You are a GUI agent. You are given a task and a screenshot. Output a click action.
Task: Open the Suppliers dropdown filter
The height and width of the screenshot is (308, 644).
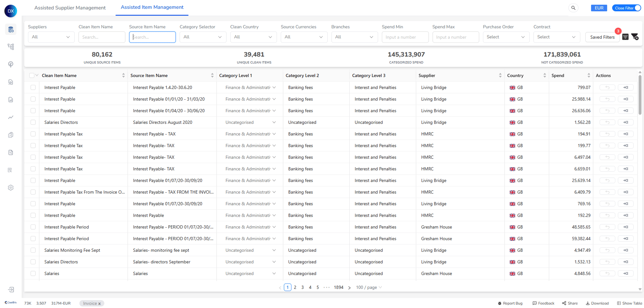[51, 37]
